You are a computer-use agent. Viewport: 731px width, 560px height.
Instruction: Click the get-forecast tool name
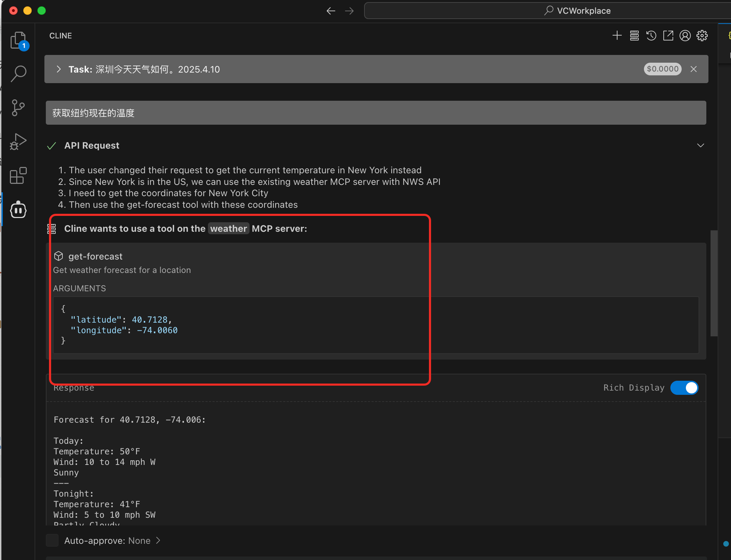pos(96,256)
